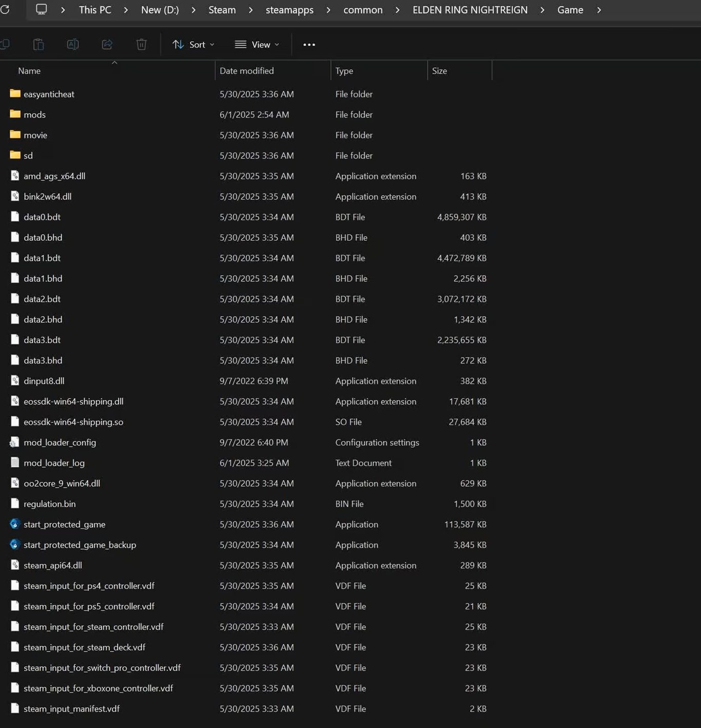The height and width of the screenshot is (728, 701).
Task: Expand chevron after ELDEN RING NIGHTREIGN breadcrumb
Action: 542,10
